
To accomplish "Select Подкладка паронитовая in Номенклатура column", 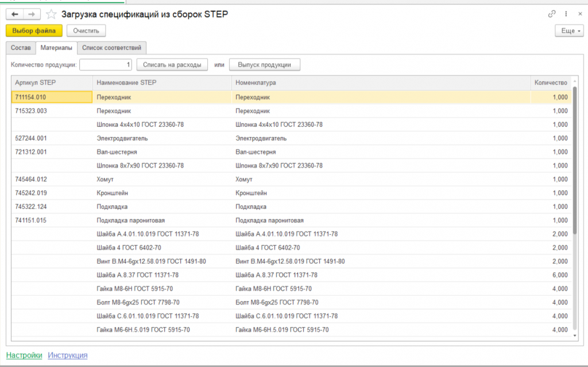I will [381, 221].
